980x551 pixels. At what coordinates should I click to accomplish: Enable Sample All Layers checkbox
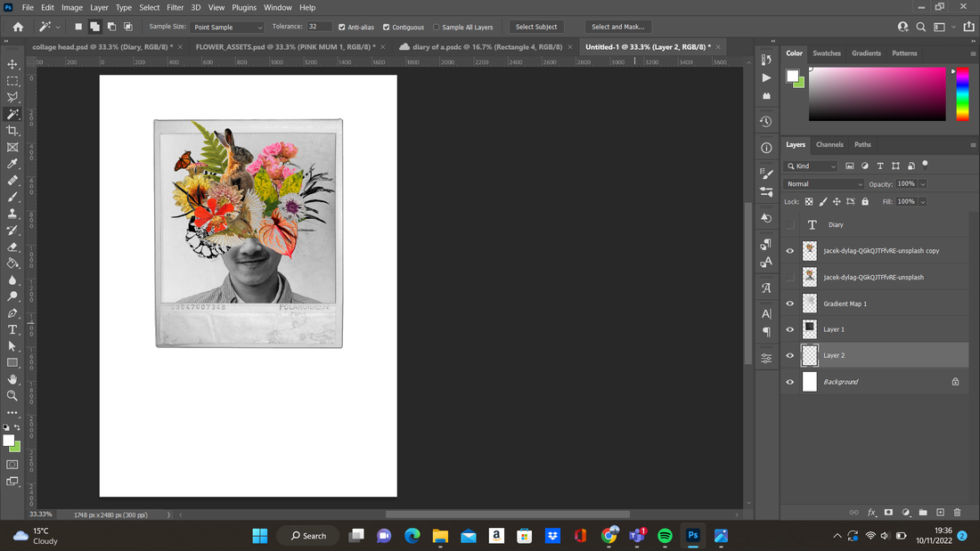coord(437,28)
